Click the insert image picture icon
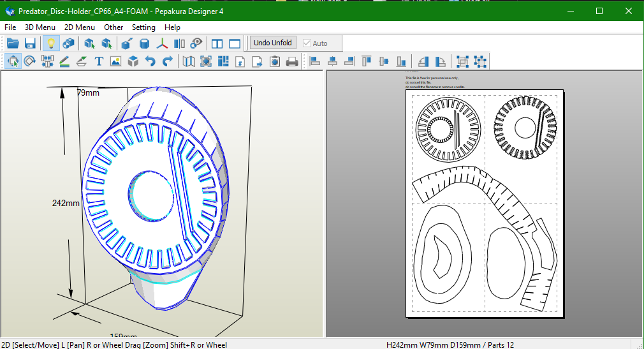The image size is (644, 349). [x=116, y=61]
